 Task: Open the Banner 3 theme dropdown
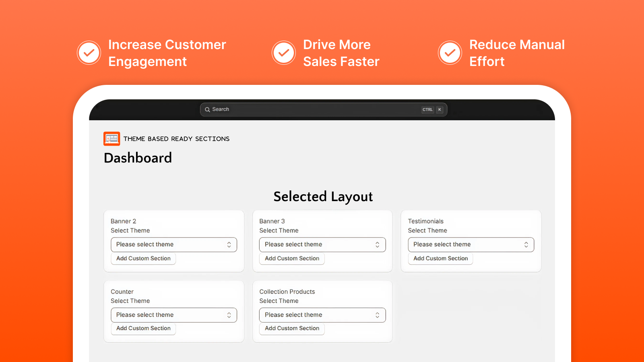point(322,245)
